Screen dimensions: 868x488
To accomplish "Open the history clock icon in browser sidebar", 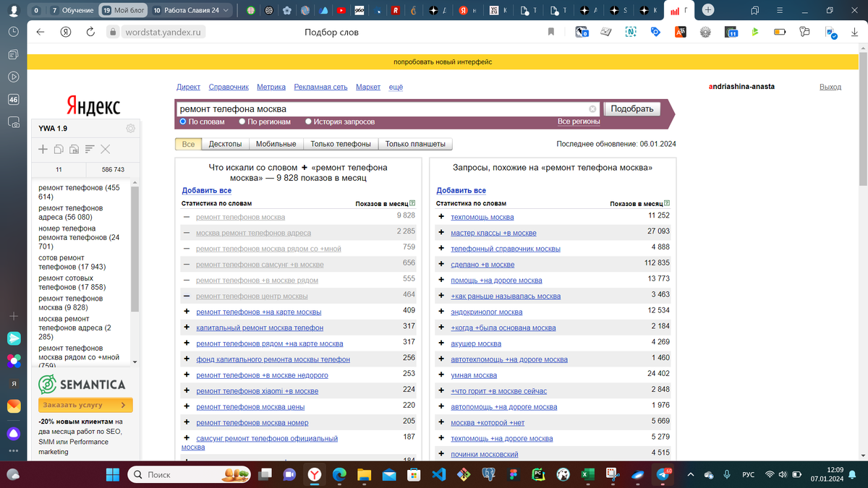I will coord(13,32).
